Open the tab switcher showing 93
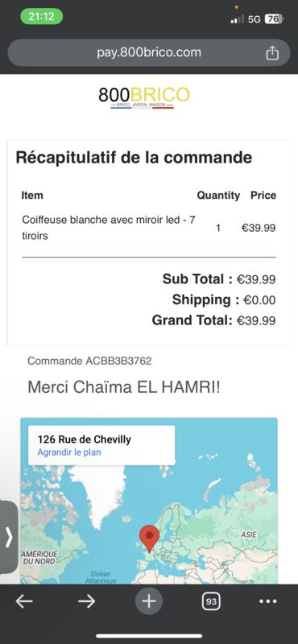298x644 pixels. [x=211, y=601]
